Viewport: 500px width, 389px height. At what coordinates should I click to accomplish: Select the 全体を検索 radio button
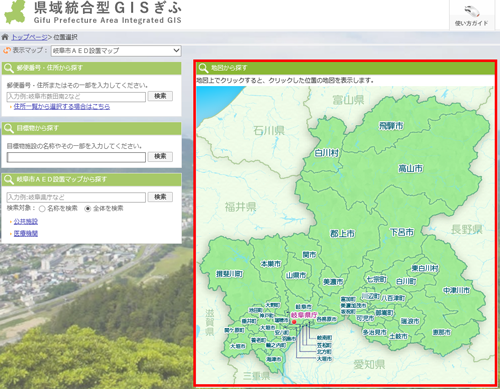point(87,209)
